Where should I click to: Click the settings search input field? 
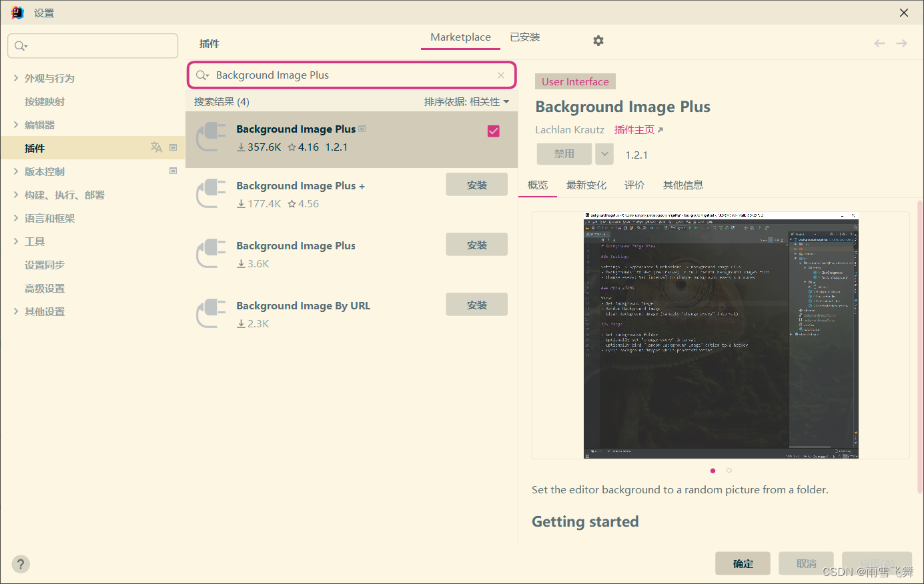click(93, 46)
